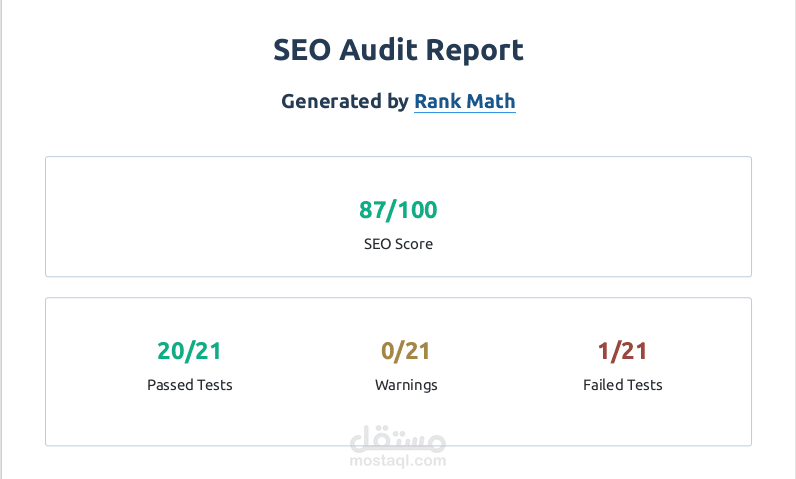Screen dimensions: 796x479
Task: Select the 0/21 warnings count
Action: [405, 351]
